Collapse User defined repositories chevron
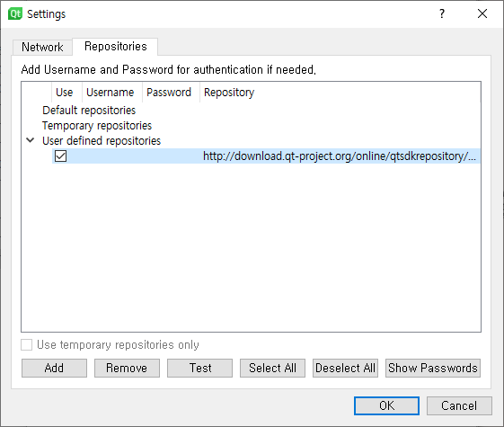This screenshot has width=504, height=427. (x=31, y=140)
